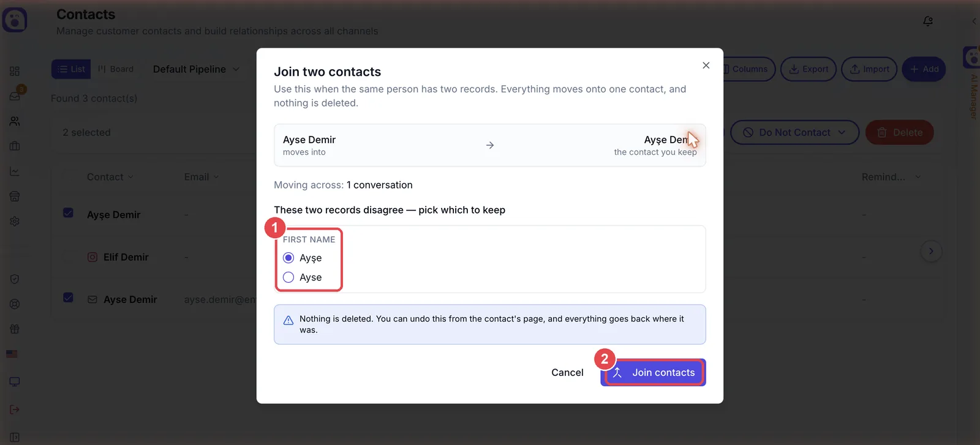Image resolution: width=980 pixels, height=445 pixels.
Task: Open the Default Pipeline dropdown
Action: coord(196,69)
